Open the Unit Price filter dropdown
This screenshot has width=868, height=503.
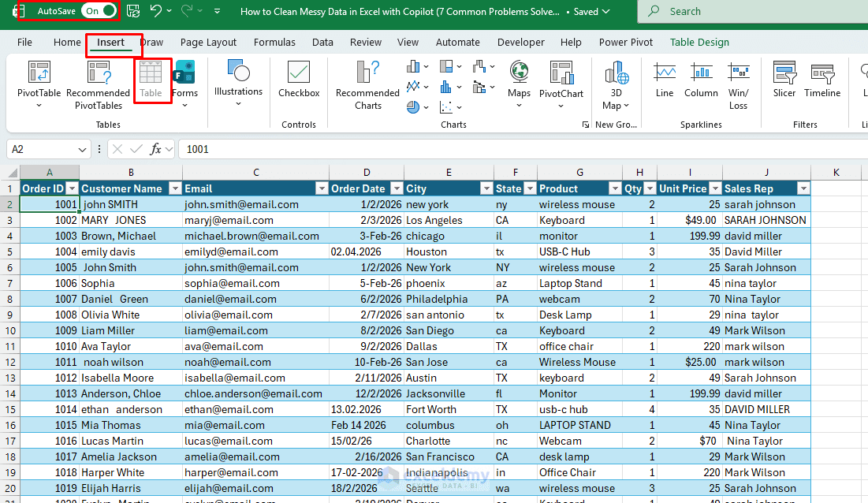pos(715,188)
